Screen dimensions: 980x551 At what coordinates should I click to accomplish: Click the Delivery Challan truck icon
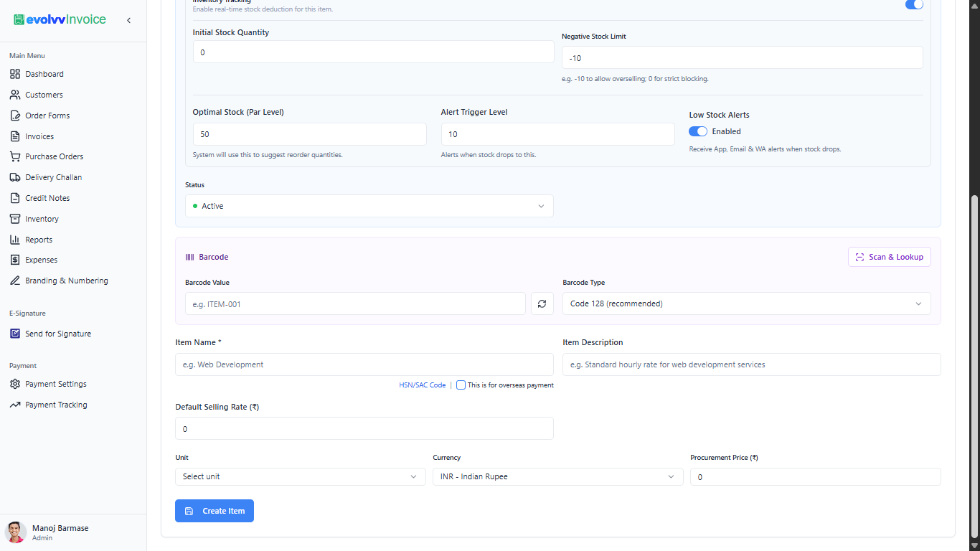(15, 177)
